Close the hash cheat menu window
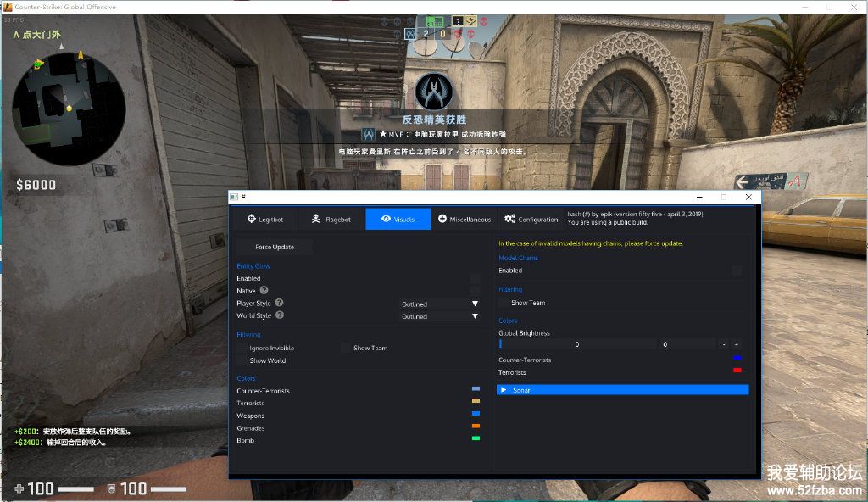 click(748, 197)
